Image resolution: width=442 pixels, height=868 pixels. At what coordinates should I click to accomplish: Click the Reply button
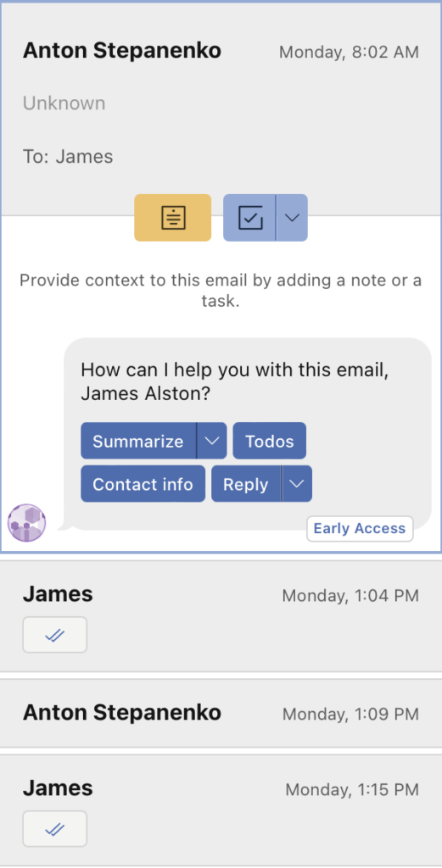pyautogui.click(x=246, y=484)
